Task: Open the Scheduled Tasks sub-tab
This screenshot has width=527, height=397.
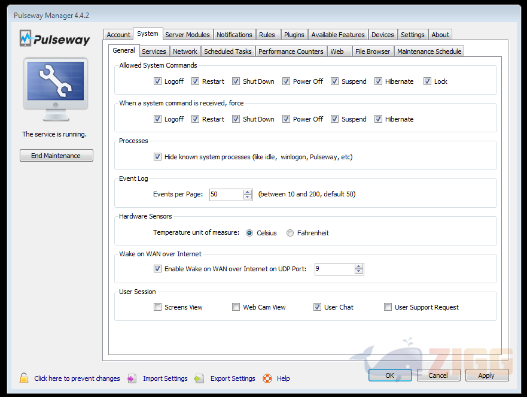Action: (228, 51)
